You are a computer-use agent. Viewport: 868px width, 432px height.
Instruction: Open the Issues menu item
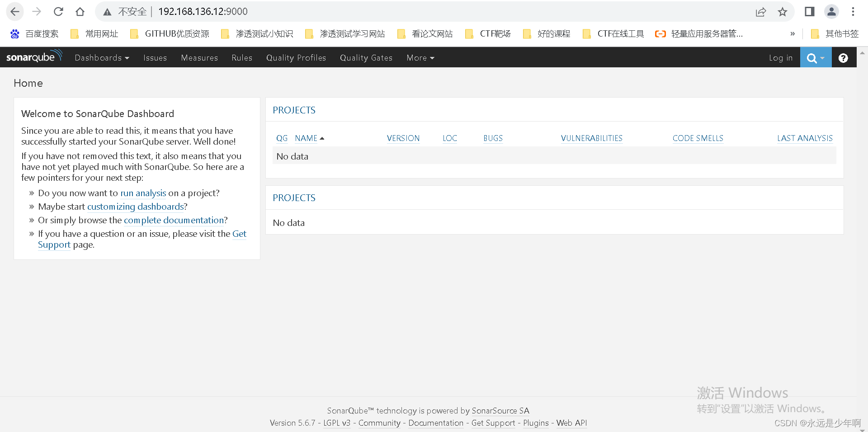pyautogui.click(x=155, y=58)
